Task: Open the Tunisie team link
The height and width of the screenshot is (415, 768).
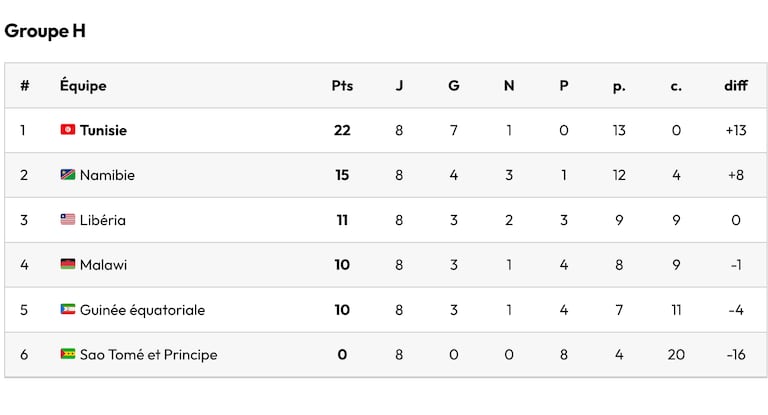Action: pos(103,130)
